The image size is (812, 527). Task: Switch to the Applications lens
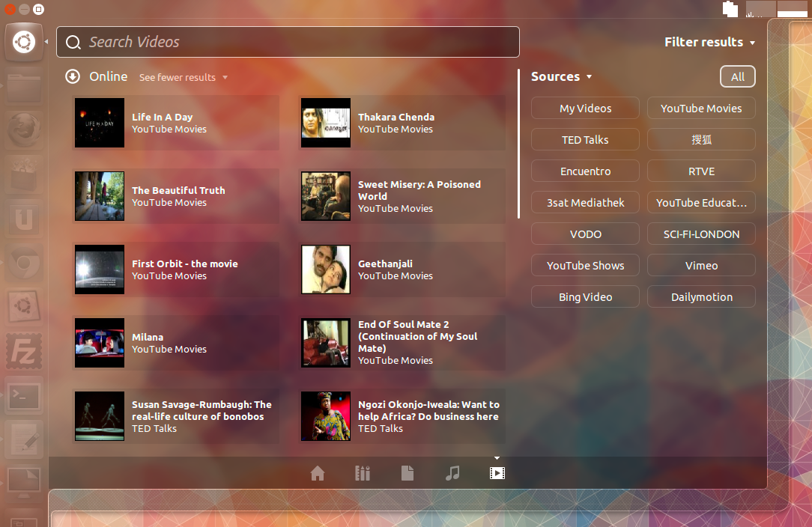[363, 473]
